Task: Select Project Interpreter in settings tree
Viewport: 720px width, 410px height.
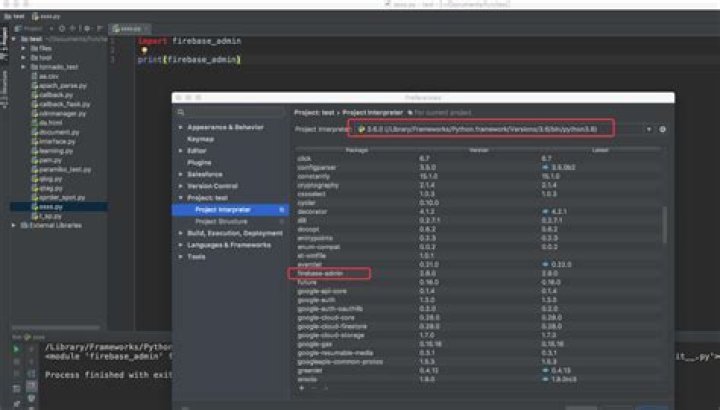Action: tap(231, 210)
